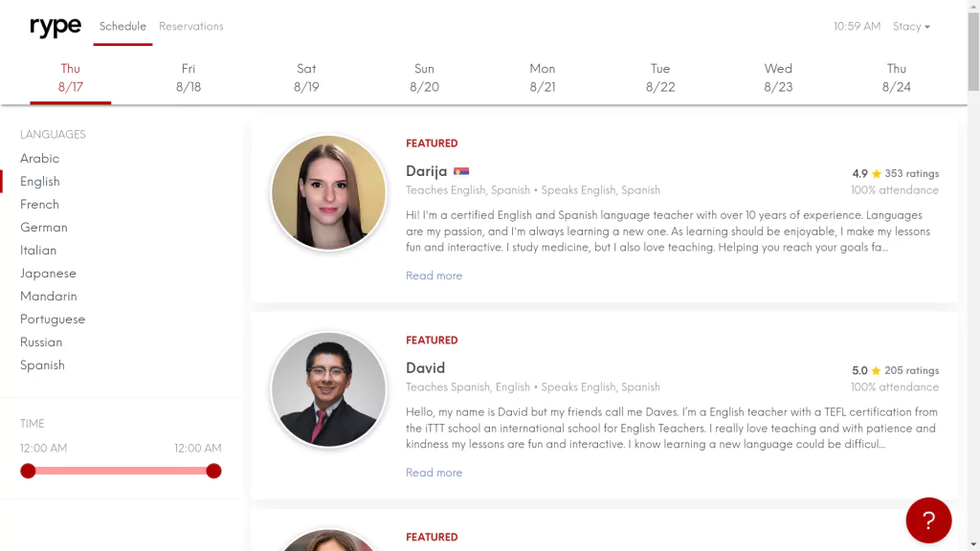Pick Spanish from the languages list

click(42, 365)
